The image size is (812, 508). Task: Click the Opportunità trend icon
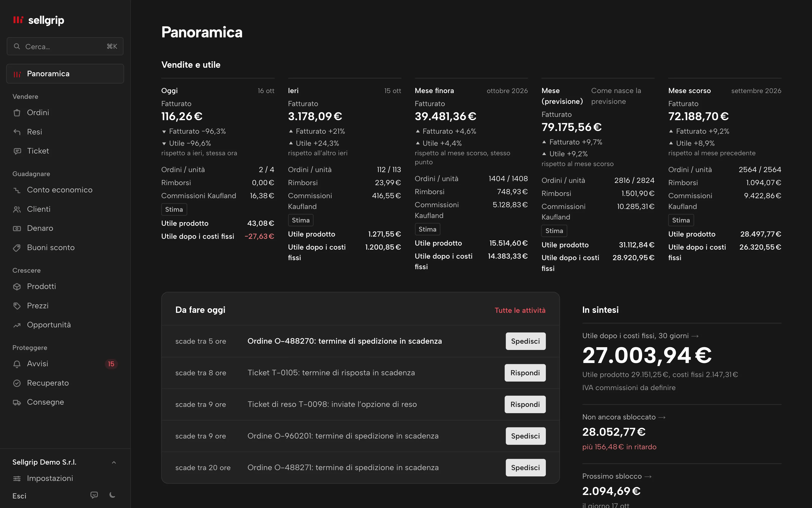17,325
